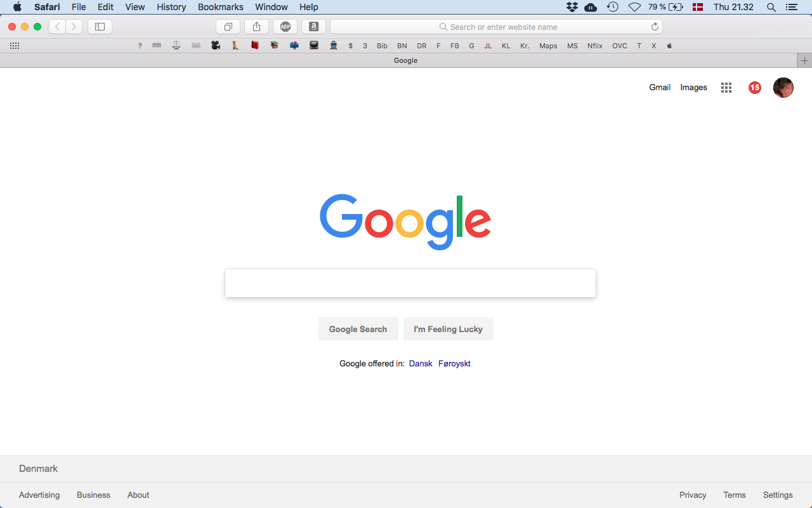Open Google apps grid
This screenshot has height=508, width=812.
726,88
